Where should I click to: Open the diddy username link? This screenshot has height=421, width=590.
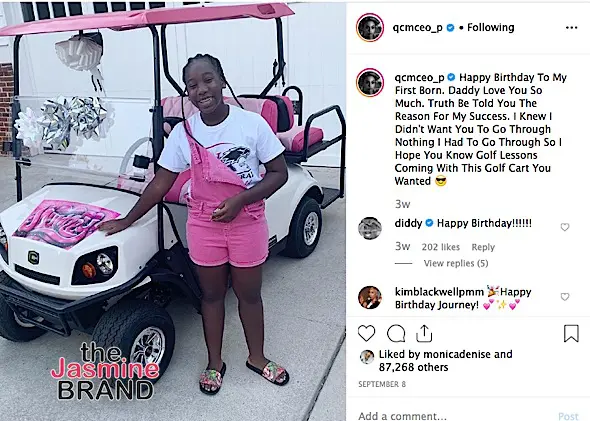[x=408, y=223]
